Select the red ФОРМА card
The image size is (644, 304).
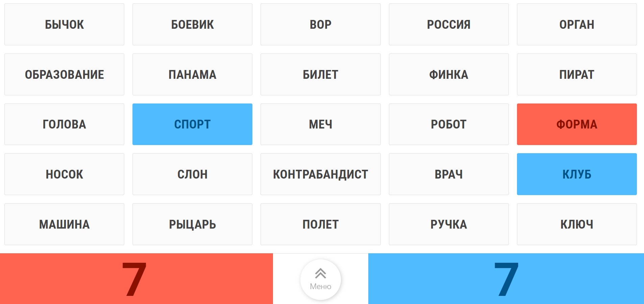click(576, 124)
